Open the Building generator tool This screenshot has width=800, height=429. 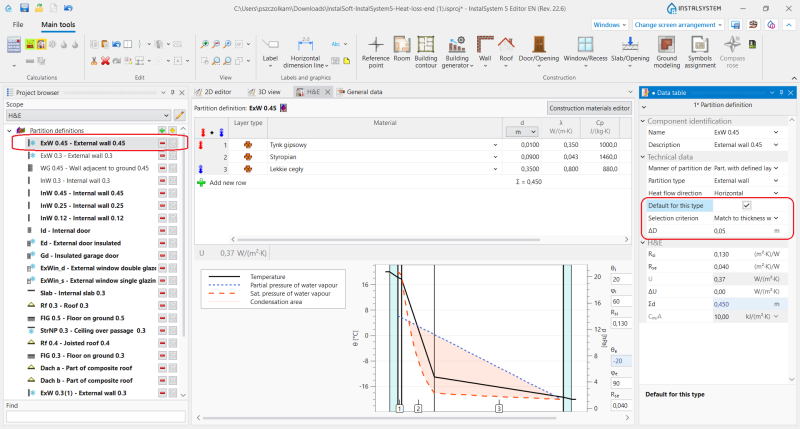[457, 52]
